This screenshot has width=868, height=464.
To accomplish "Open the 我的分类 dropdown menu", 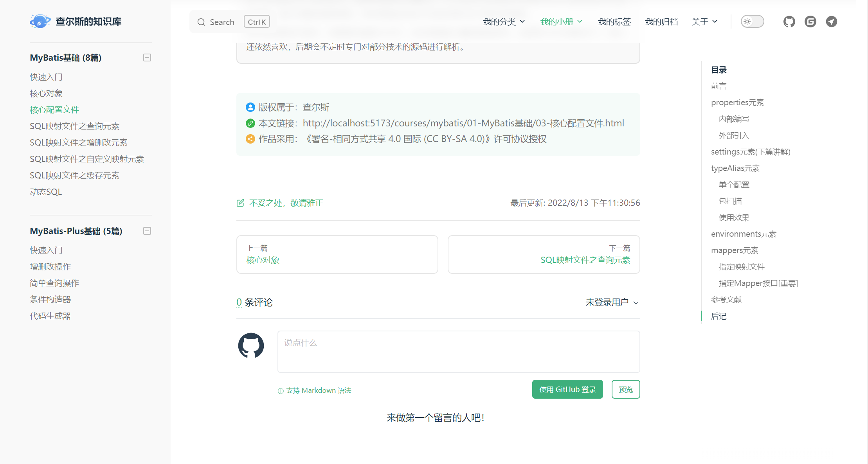I will [x=504, y=22].
